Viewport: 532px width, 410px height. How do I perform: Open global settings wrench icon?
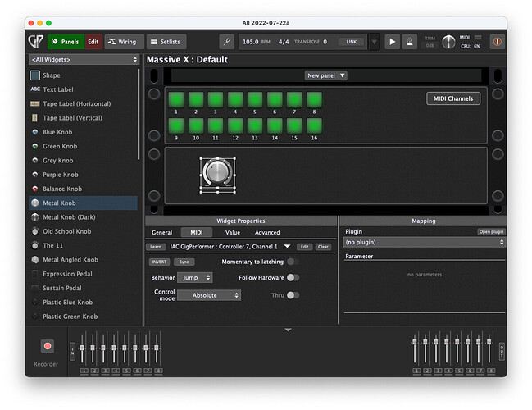[226, 42]
